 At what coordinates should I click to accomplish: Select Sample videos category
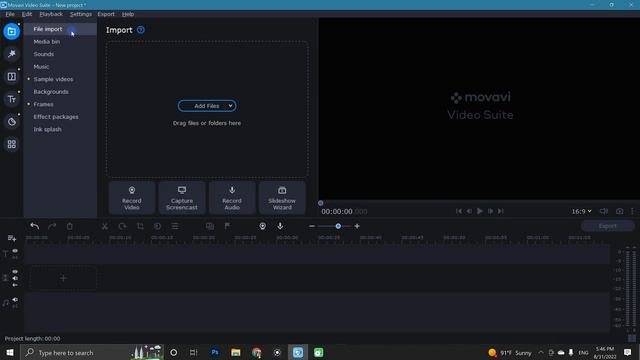coord(60,79)
